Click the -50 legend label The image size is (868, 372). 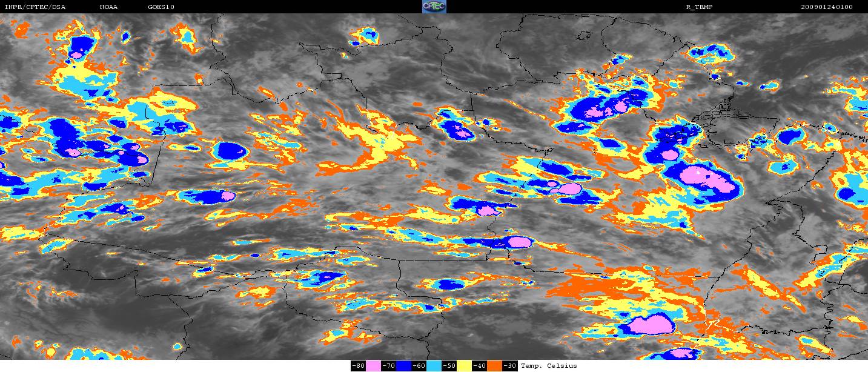[x=449, y=366]
